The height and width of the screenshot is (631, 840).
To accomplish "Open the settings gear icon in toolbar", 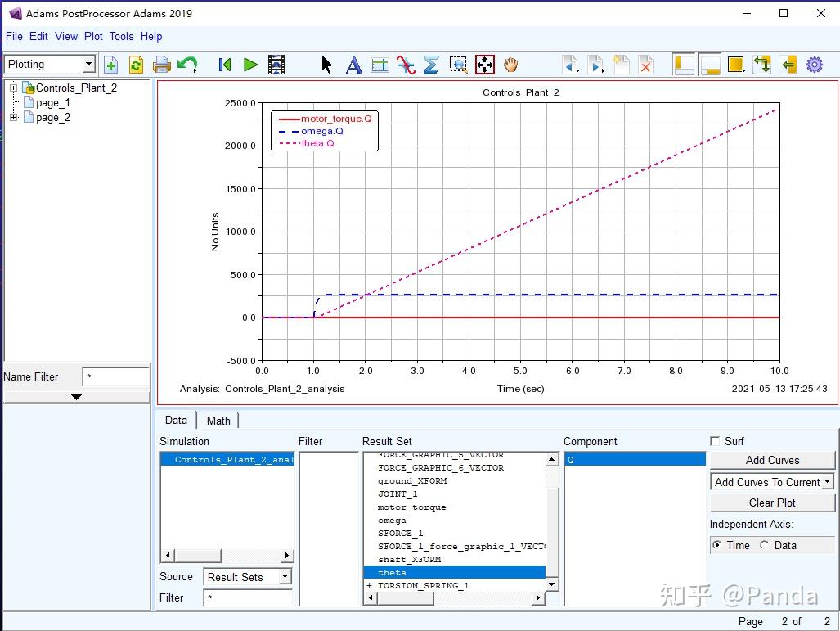I will click(815, 65).
